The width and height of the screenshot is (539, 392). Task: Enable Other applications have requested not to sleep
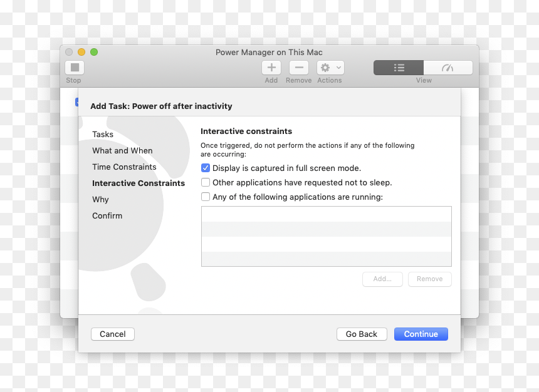pyautogui.click(x=205, y=182)
